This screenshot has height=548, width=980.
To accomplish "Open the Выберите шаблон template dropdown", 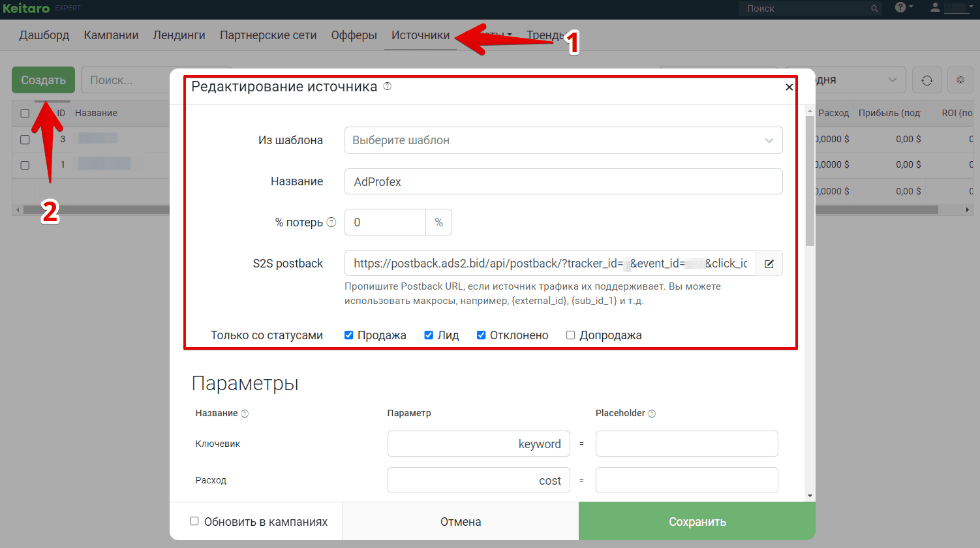I will (563, 140).
